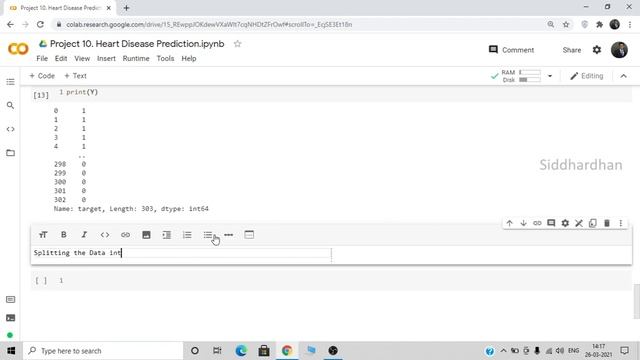Open the Editing mode dropdown
The image size is (640, 360).
587,76
